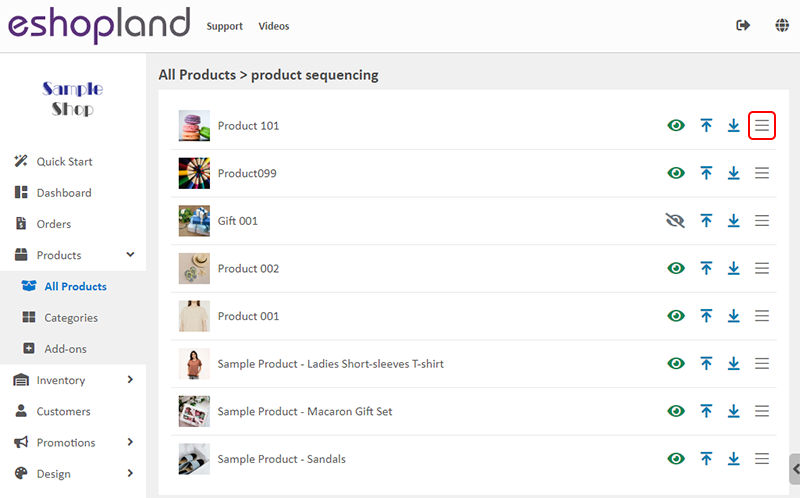Viewport: 800px width, 498px height.
Task: Collapse the Products menu chevron
Action: pyautogui.click(x=131, y=255)
